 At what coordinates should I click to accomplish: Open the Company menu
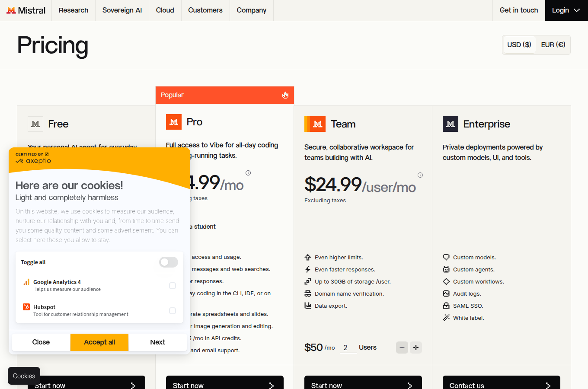coord(252,10)
